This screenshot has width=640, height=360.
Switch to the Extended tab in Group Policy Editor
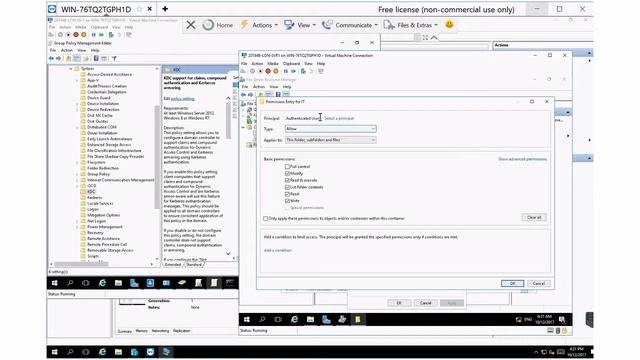(173, 264)
